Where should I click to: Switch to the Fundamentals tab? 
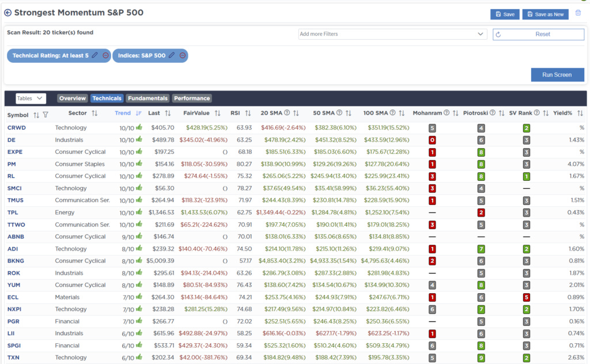pyautogui.click(x=147, y=98)
